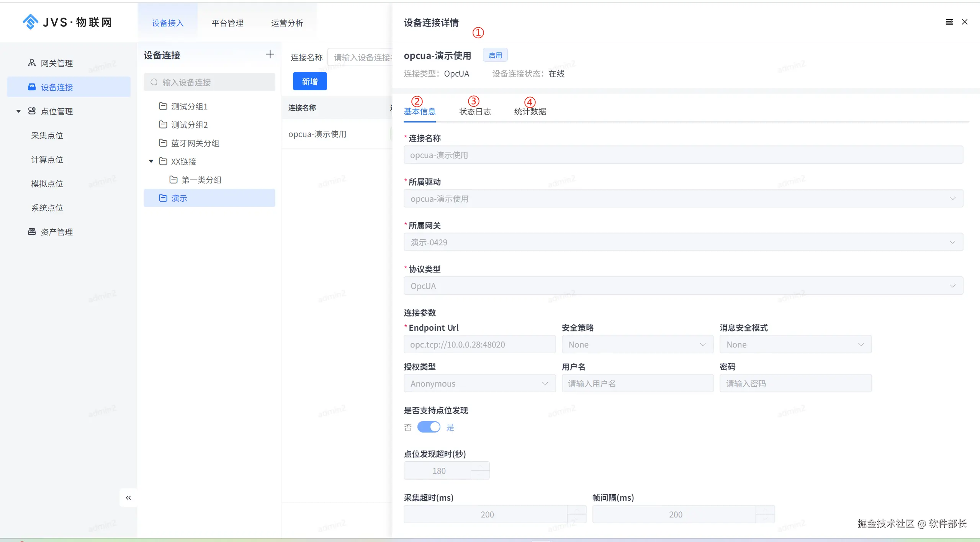
Task: Click the JVS 物联网 logo icon
Action: coord(30,22)
